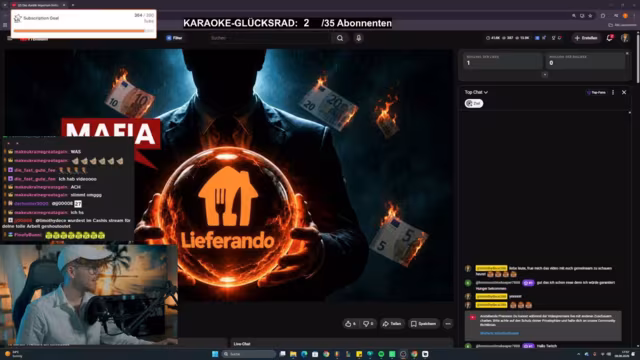The width and height of the screenshot is (640, 360).
Task: Click the Teilen share button
Action: point(392,324)
